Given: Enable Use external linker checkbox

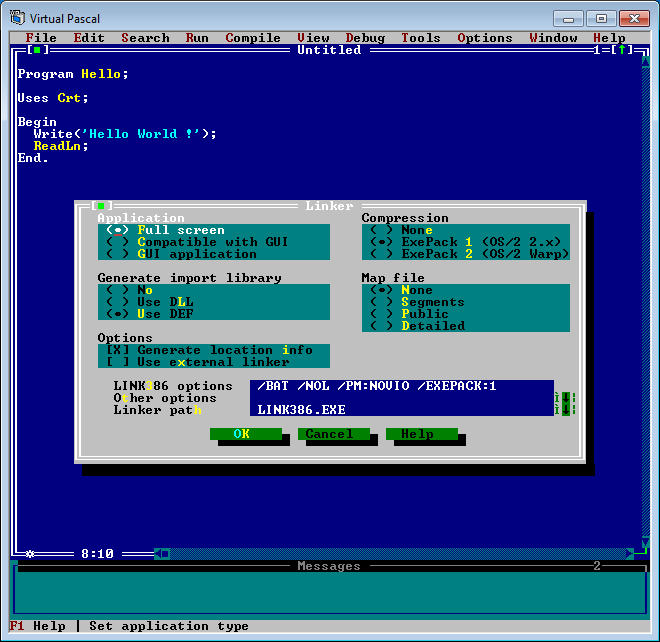Looking at the screenshot, I should (x=118, y=362).
